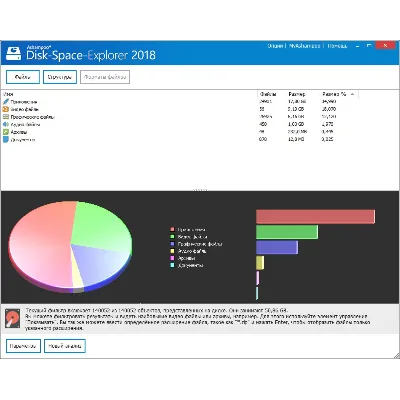This screenshot has height=400, width=400.
Task: Minimize the Disk-Space-Explorer window
Action: click(x=357, y=46)
